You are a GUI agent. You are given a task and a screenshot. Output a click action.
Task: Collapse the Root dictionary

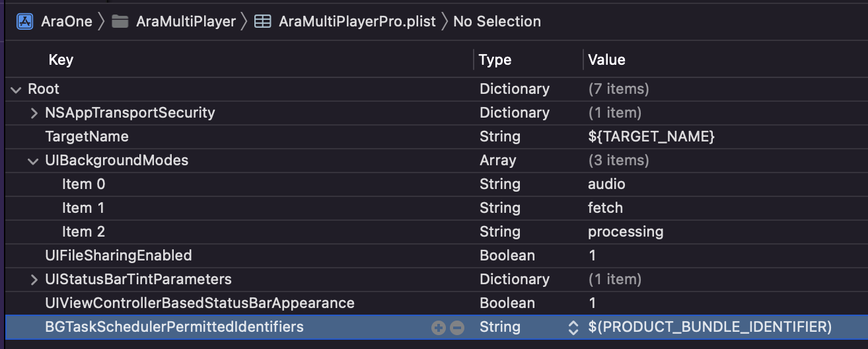click(15, 89)
